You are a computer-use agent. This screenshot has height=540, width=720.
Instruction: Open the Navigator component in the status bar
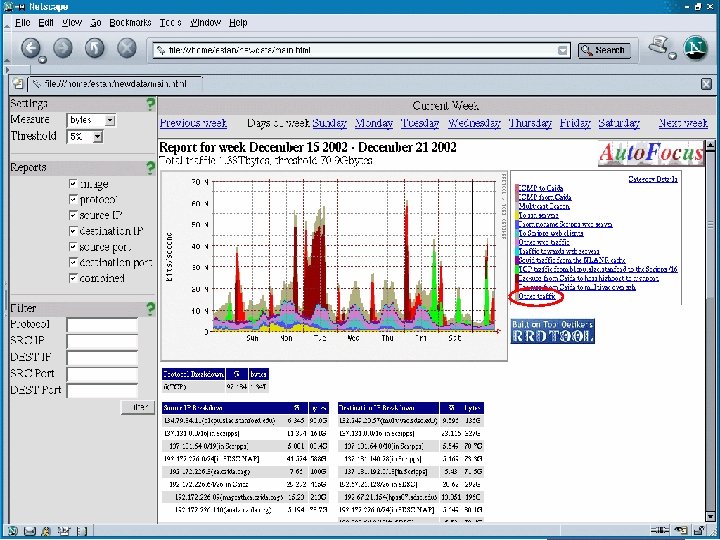tap(13, 531)
